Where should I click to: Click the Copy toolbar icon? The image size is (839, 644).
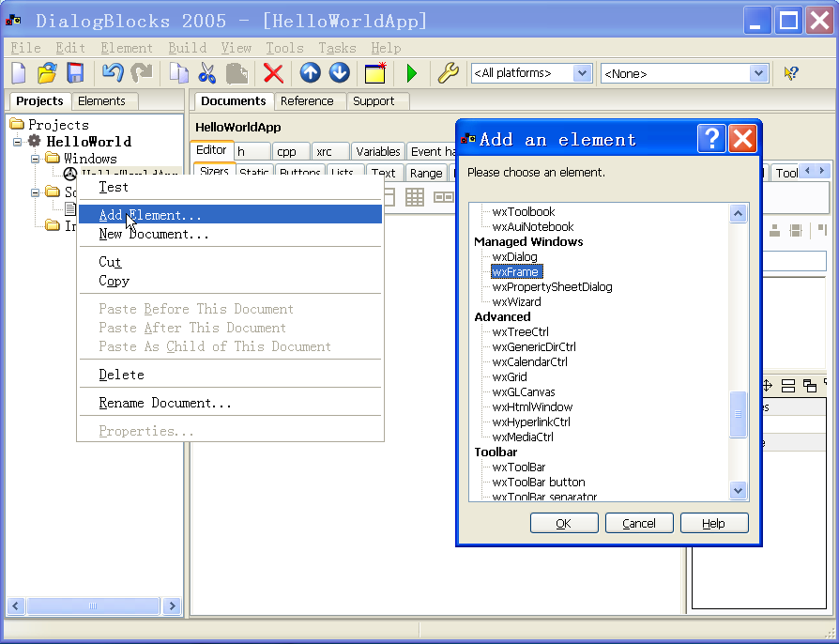point(178,73)
